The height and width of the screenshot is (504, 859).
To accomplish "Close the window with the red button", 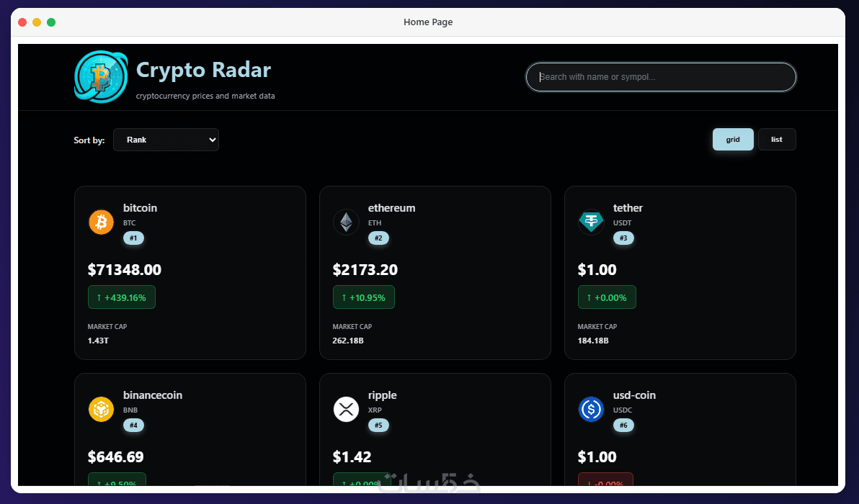I will coord(22,22).
